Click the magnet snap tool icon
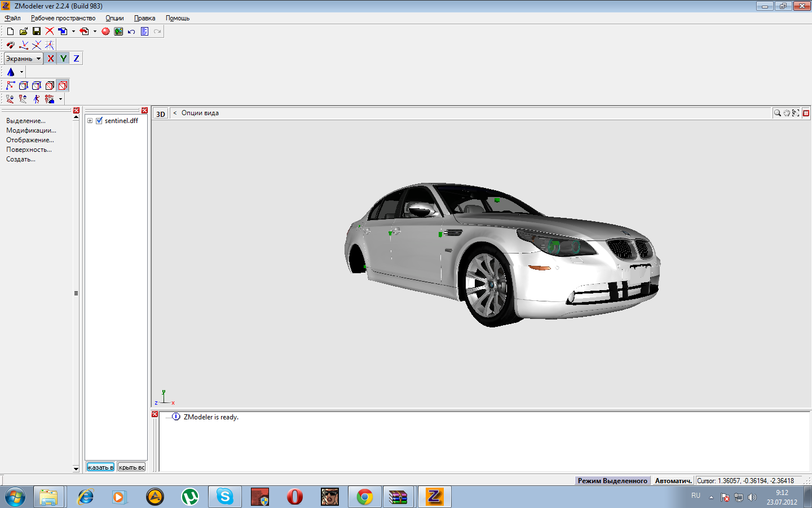 point(10,45)
